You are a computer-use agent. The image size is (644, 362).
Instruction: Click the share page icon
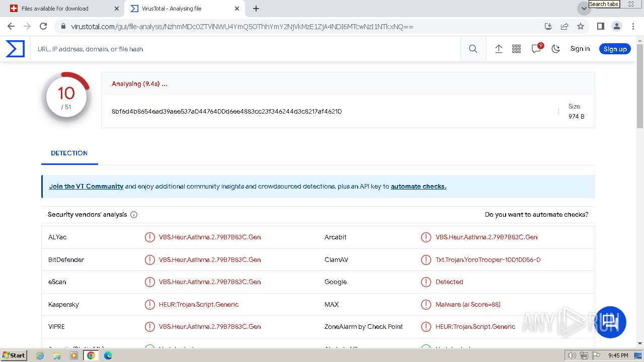(x=565, y=26)
